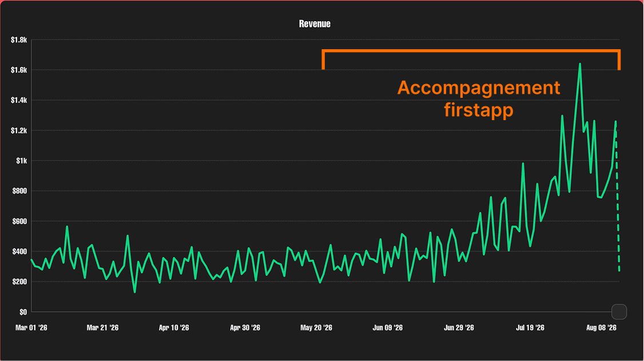Click the Revenue chart title
The image size is (644, 361).
click(x=315, y=24)
